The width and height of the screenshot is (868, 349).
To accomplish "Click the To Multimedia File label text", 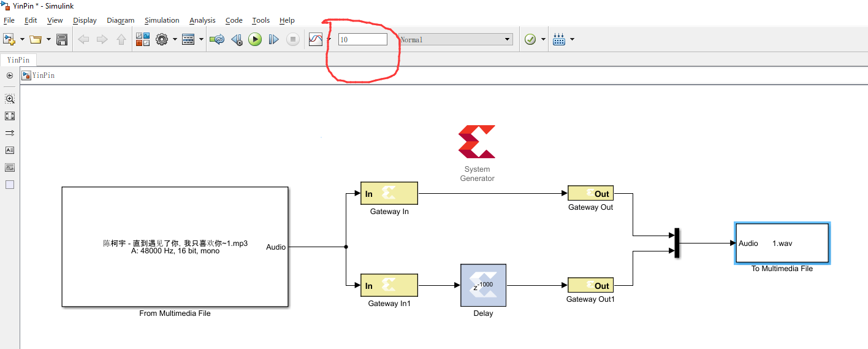I will point(782,269).
